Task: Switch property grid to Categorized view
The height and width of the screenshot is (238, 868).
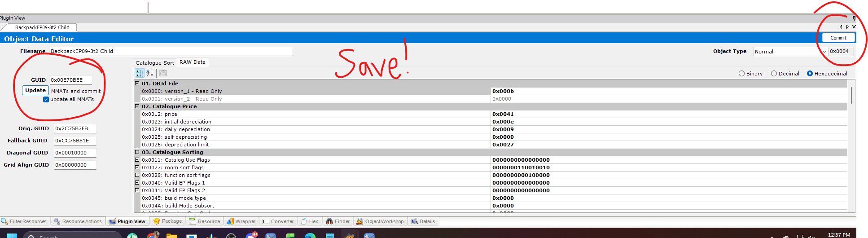Action: (x=140, y=73)
